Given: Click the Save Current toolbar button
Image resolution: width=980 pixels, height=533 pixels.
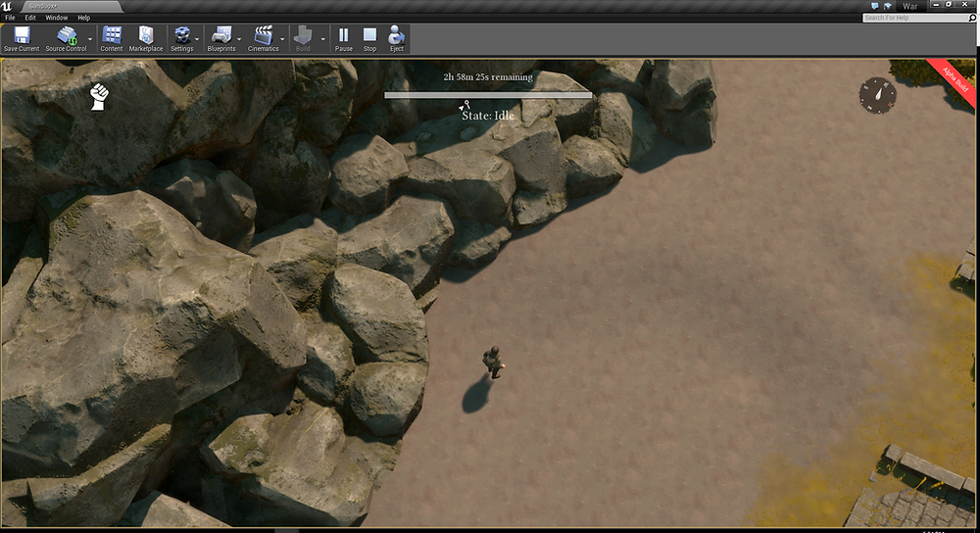Looking at the screenshot, I should (x=22, y=39).
